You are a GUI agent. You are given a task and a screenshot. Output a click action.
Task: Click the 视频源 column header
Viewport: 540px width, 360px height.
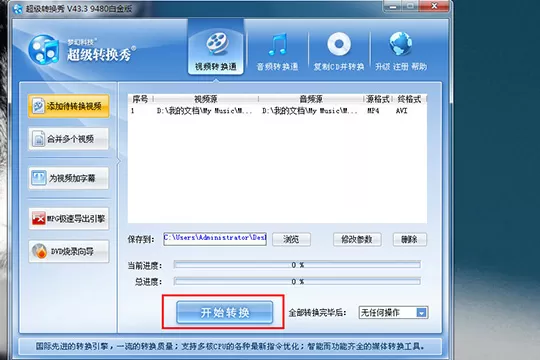(206, 99)
